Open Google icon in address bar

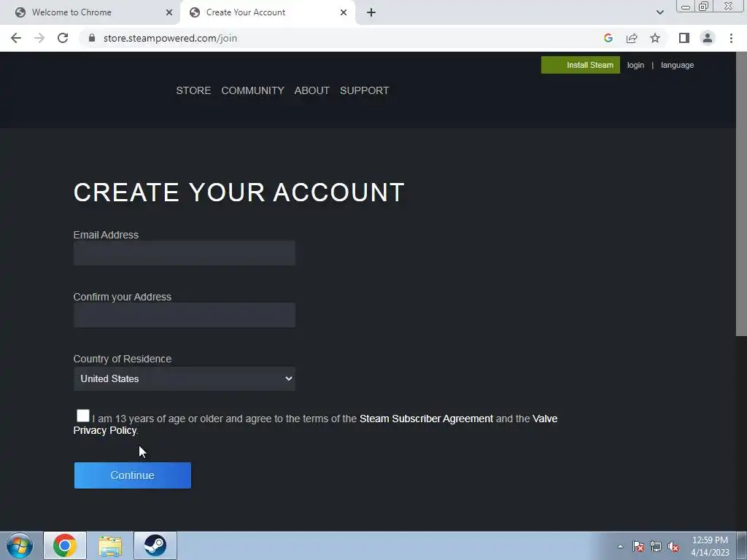click(x=608, y=38)
